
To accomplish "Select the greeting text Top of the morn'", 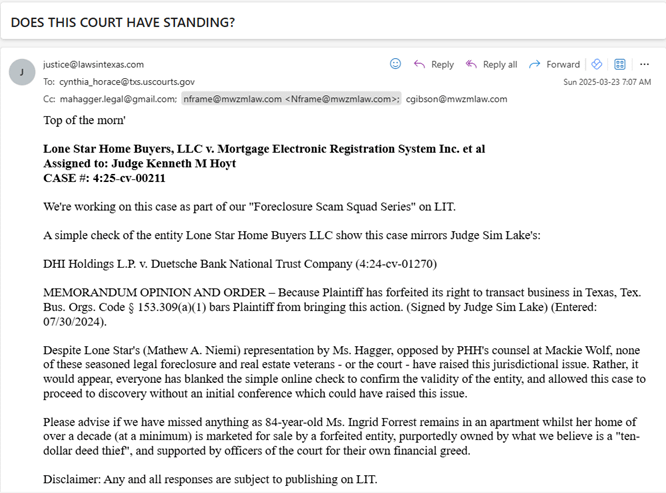I will tap(84, 120).
